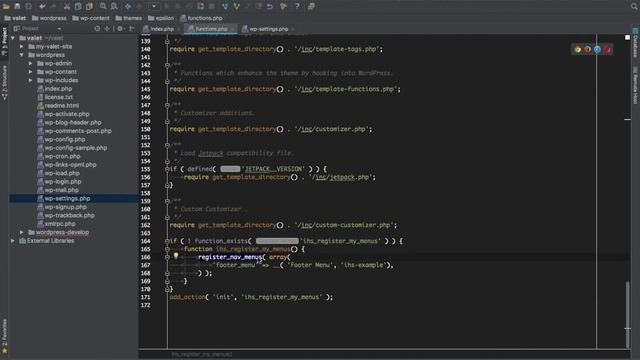Click the functions.php breadcrumb in navigation bar
The image size is (640, 360).
click(x=201, y=18)
